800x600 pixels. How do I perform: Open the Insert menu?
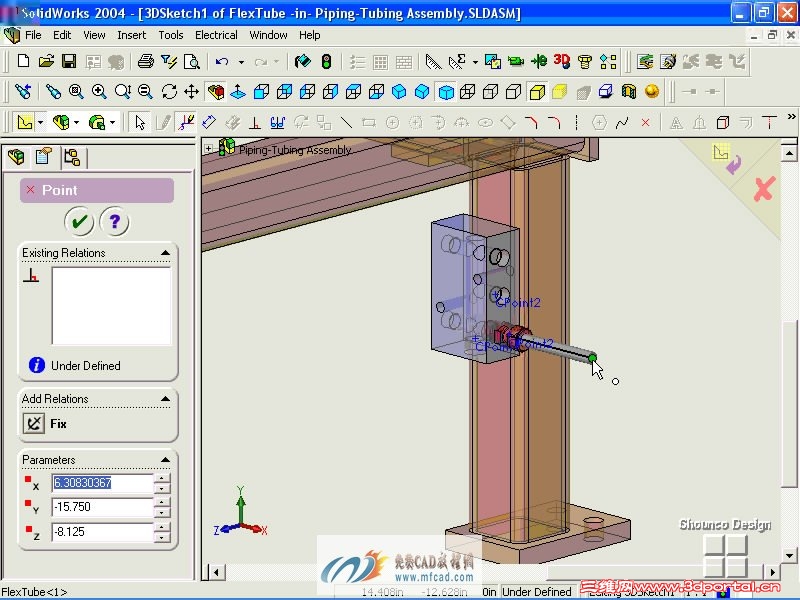(132, 35)
